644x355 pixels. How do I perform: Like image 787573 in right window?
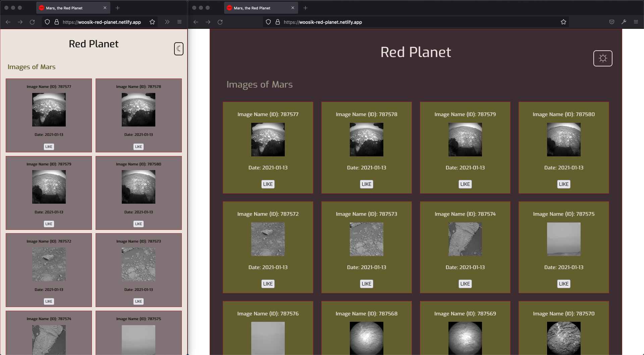pos(367,284)
